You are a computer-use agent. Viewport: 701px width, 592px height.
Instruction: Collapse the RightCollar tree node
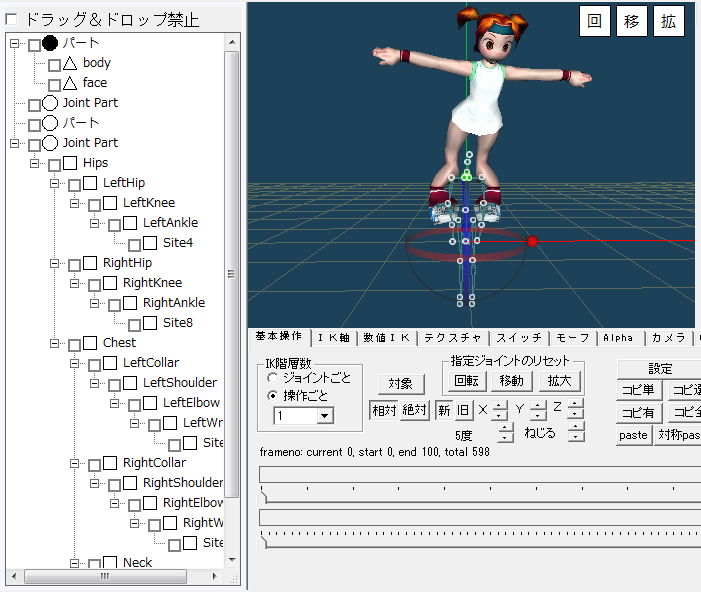tap(75, 463)
